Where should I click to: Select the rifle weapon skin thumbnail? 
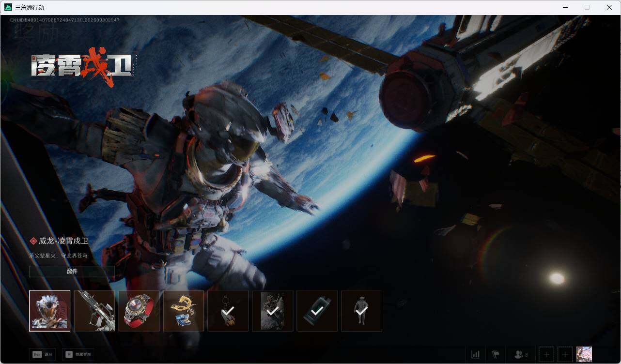click(94, 311)
